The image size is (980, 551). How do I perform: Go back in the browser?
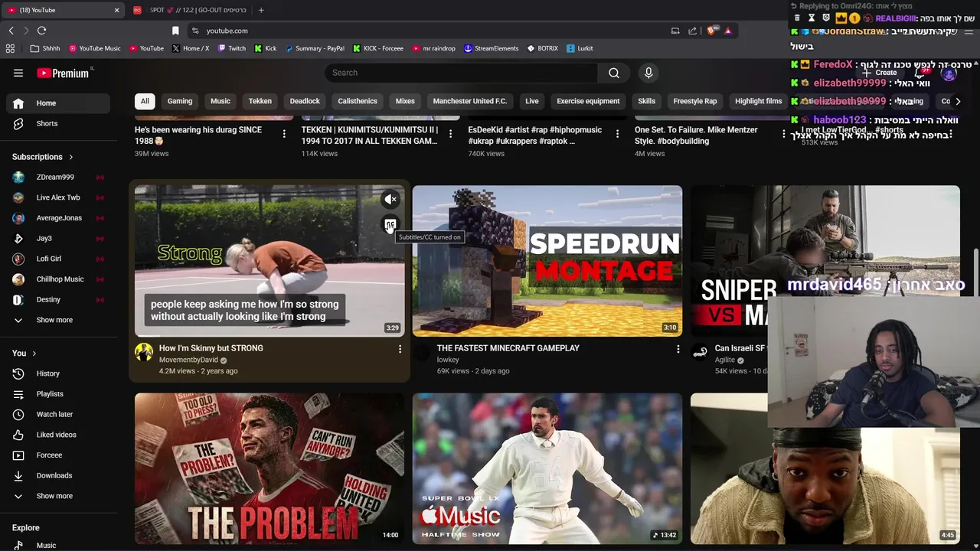coord(11,31)
